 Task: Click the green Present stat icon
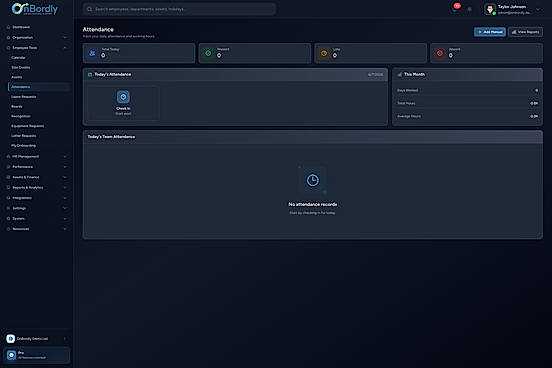[208, 53]
